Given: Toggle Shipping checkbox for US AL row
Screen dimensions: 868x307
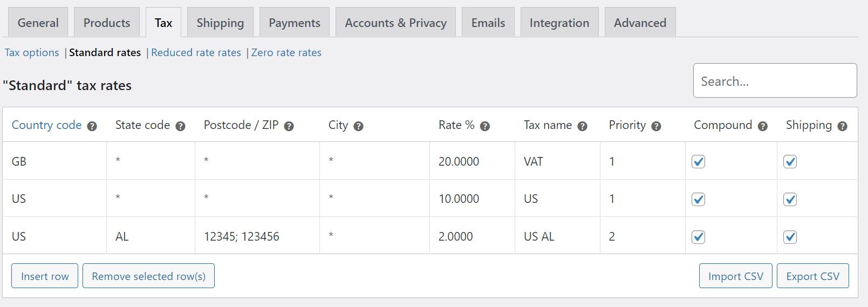Looking at the screenshot, I should click(790, 237).
